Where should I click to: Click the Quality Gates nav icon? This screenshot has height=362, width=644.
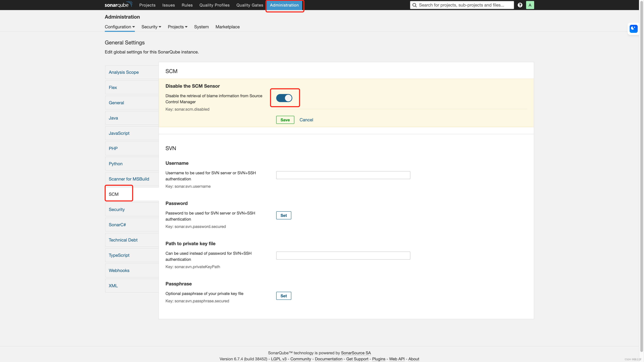point(249,5)
